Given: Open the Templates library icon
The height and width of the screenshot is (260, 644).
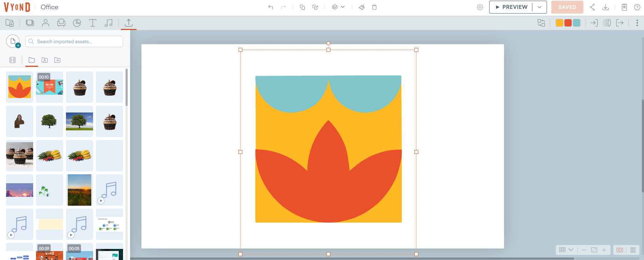Looking at the screenshot, I should tap(10, 23).
